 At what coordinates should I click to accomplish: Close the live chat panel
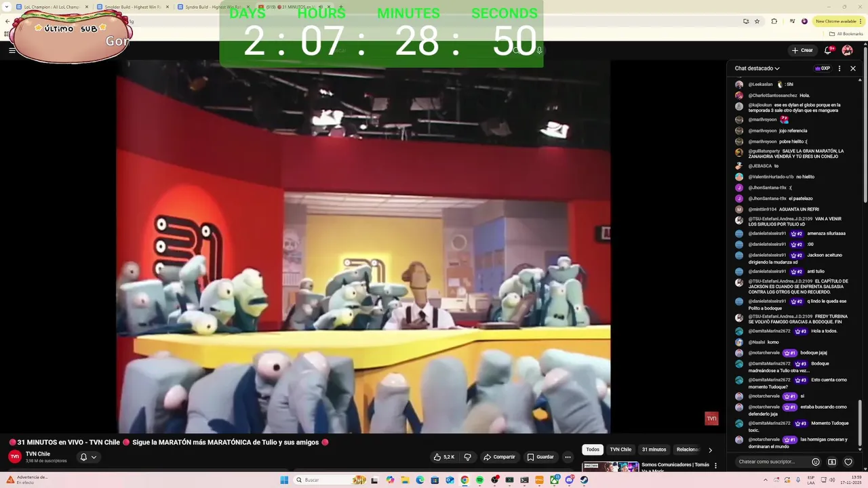[853, 68]
